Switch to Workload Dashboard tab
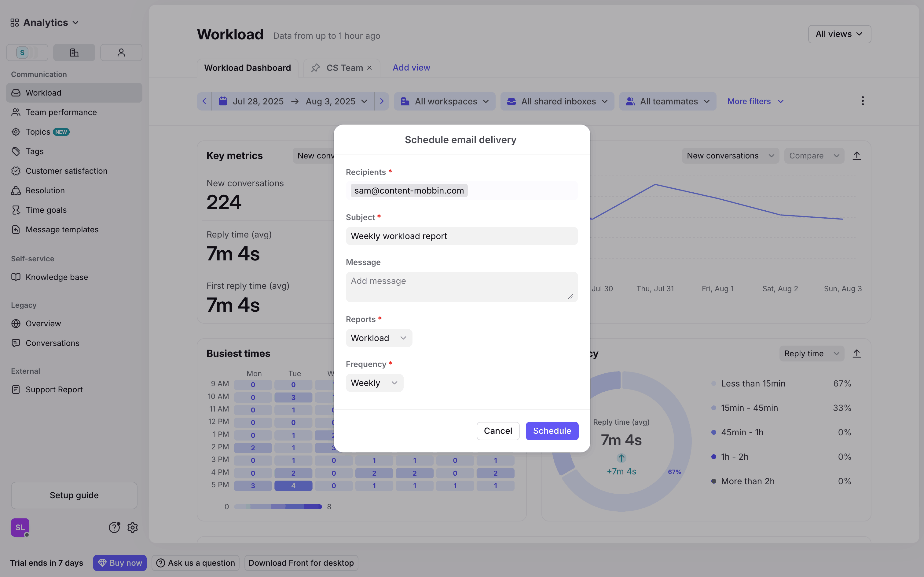The width and height of the screenshot is (924, 577). pyautogui.click(x=247, y=68)
